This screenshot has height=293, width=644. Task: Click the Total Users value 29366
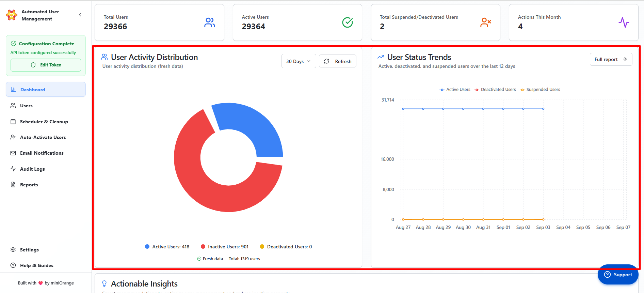pos(115,27)
